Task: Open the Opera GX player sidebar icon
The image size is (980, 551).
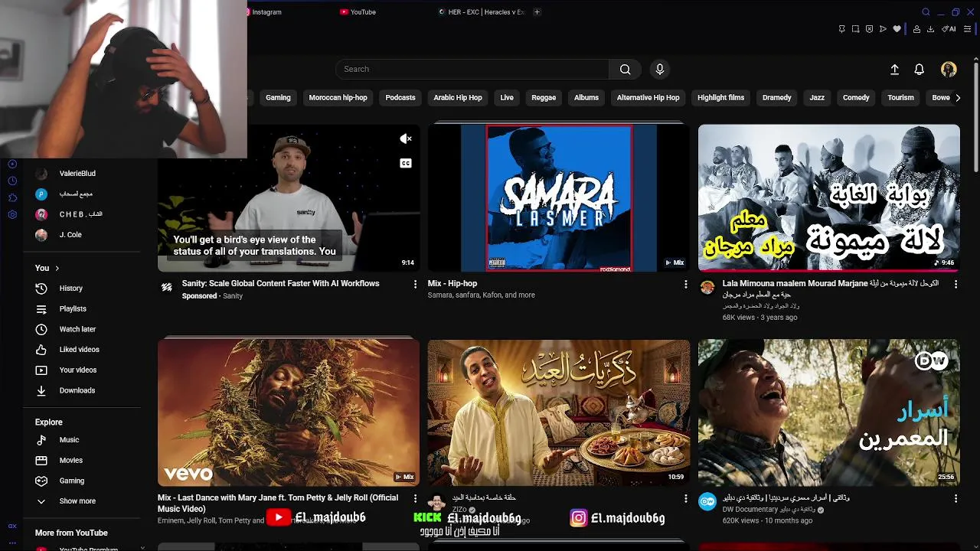Action: (12, 164)
